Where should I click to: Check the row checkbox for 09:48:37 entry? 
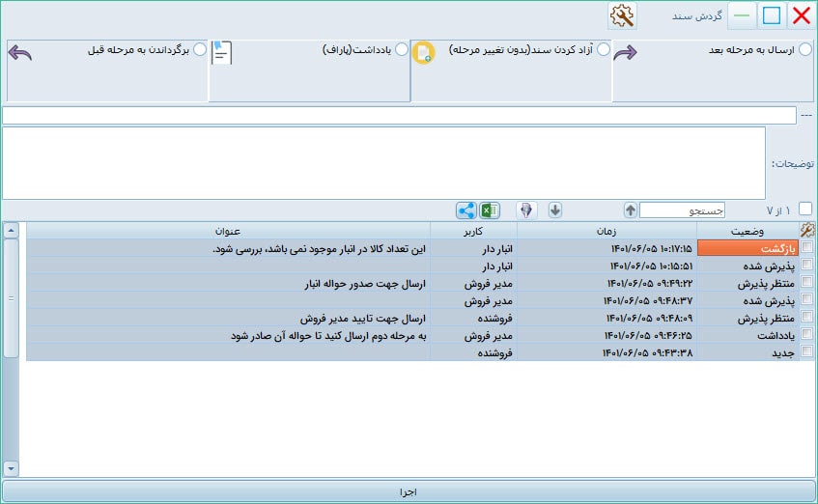807,299
